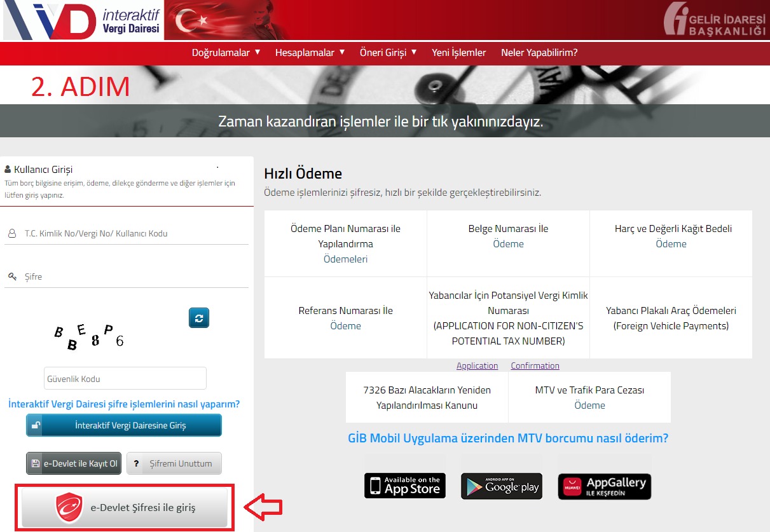770x532 pixels.
Task: Open the Yeni İşlemler menu item
Action: 458,53
